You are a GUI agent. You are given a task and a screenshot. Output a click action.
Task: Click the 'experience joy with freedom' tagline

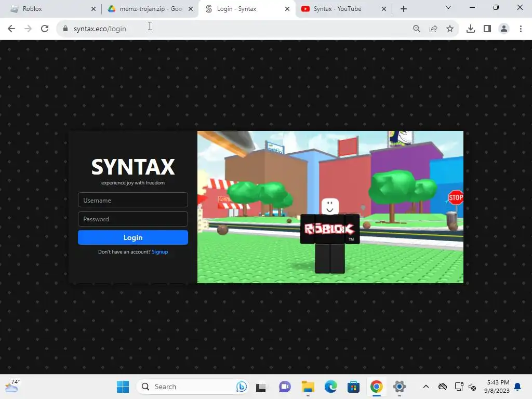[133, 182]
